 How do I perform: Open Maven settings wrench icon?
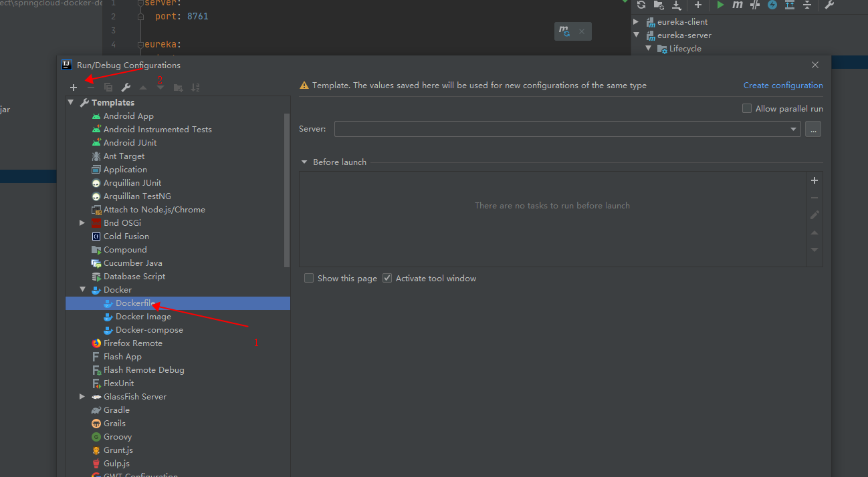pyautogui.click(x=829, y=5)
